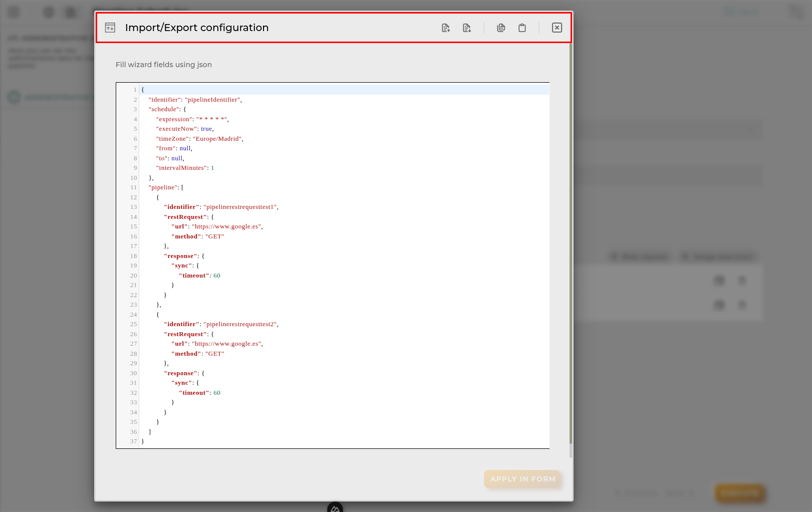Click the "intervalMinutes": 1 line

tap(185, 168)
